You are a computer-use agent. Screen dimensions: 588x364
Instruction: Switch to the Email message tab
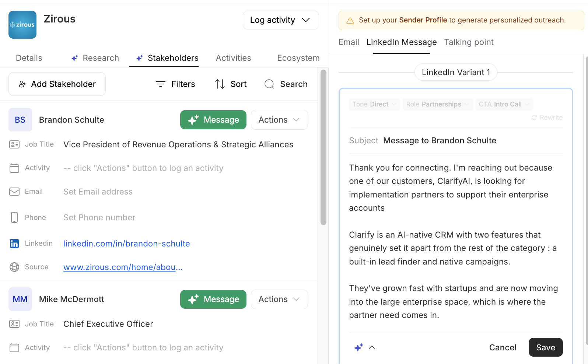tap(349, 42)
